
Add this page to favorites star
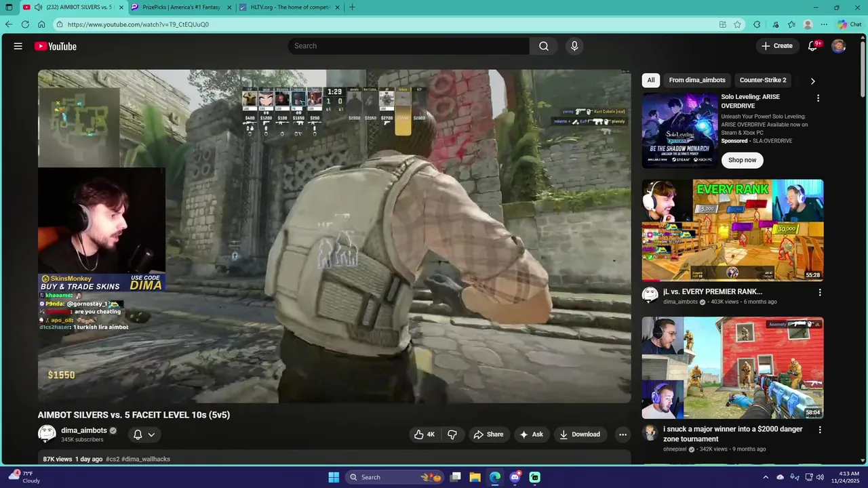737,24
